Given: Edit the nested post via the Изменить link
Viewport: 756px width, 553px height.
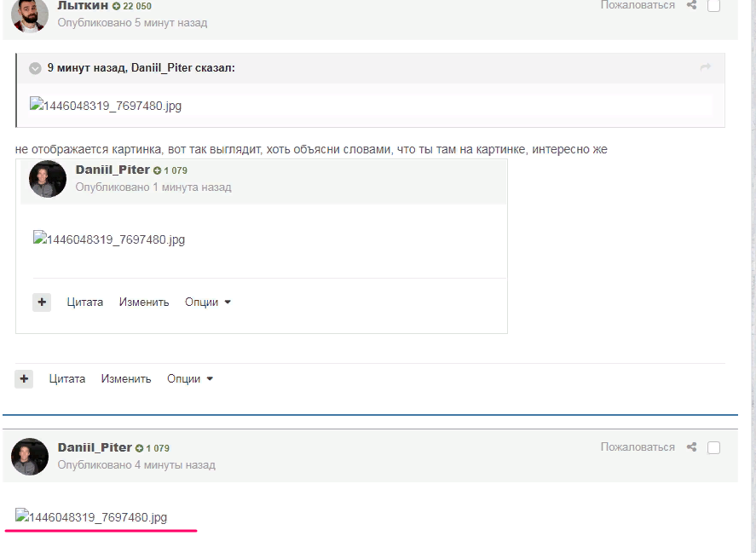Looking at the screenshot, I should click(145, 302).
